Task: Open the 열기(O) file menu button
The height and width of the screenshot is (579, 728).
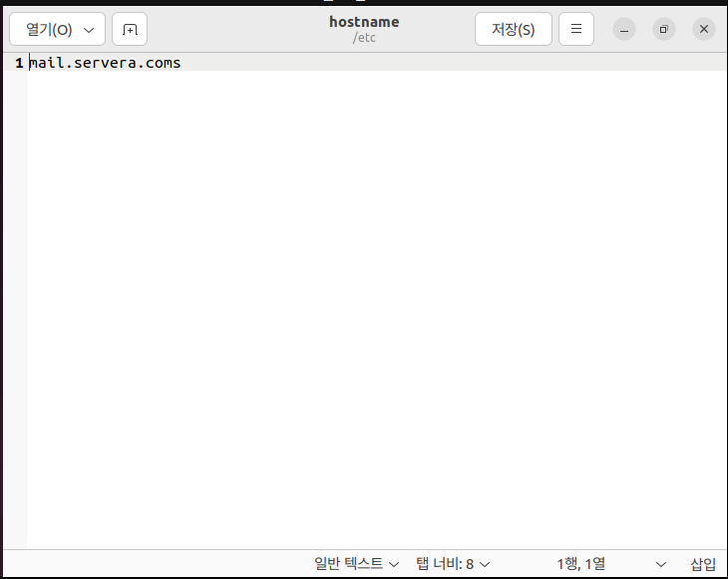Action: 57,29
